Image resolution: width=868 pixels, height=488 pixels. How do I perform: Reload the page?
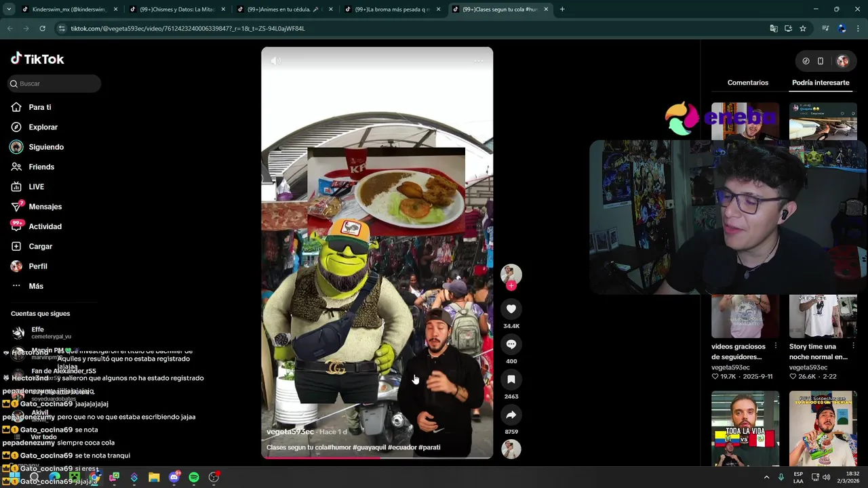[42, 28]
